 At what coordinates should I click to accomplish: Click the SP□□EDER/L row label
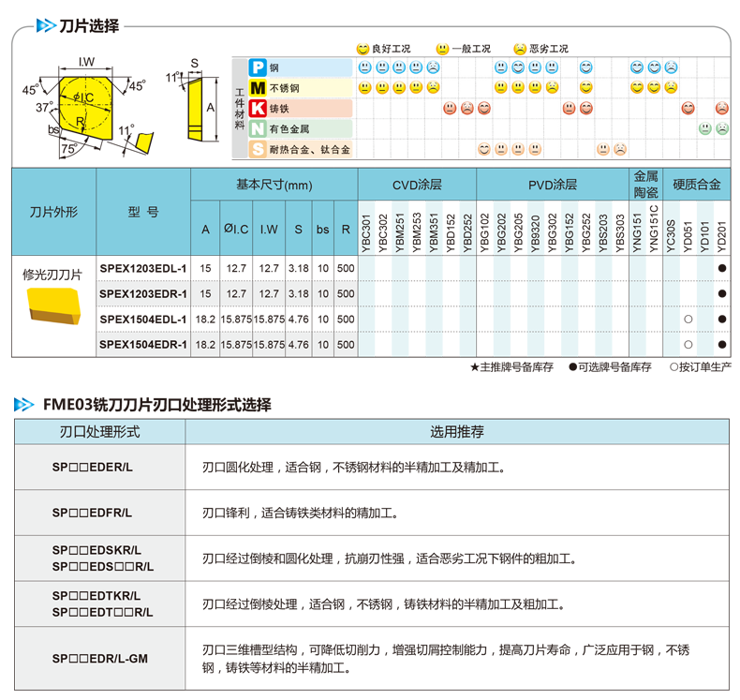click(x=93, y=467)
